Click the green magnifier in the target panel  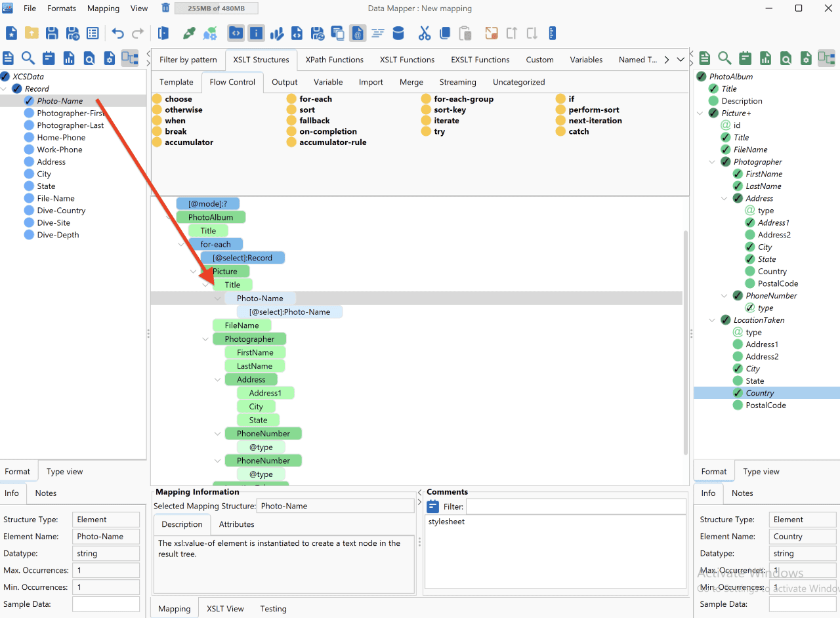click(724, 58)
